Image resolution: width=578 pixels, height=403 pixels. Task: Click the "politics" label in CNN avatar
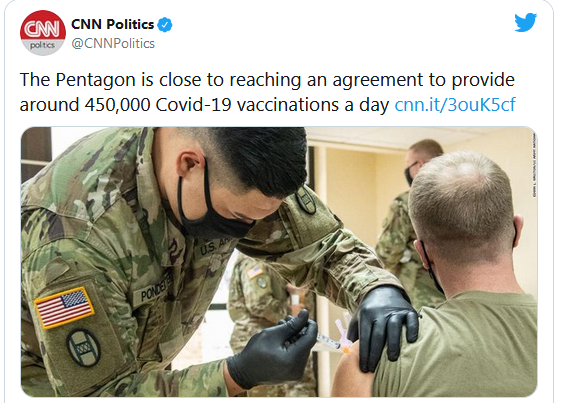pos(42,45)
